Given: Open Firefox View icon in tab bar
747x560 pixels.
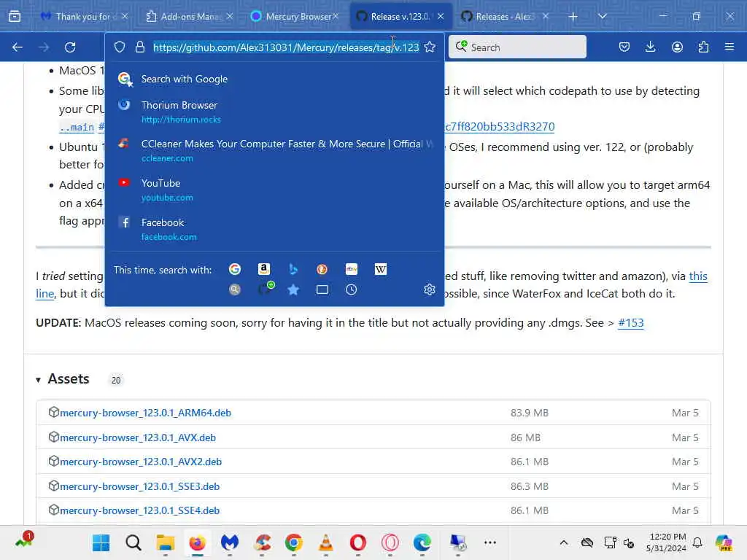Looking at the screenshot, I should tap(15, 17).
